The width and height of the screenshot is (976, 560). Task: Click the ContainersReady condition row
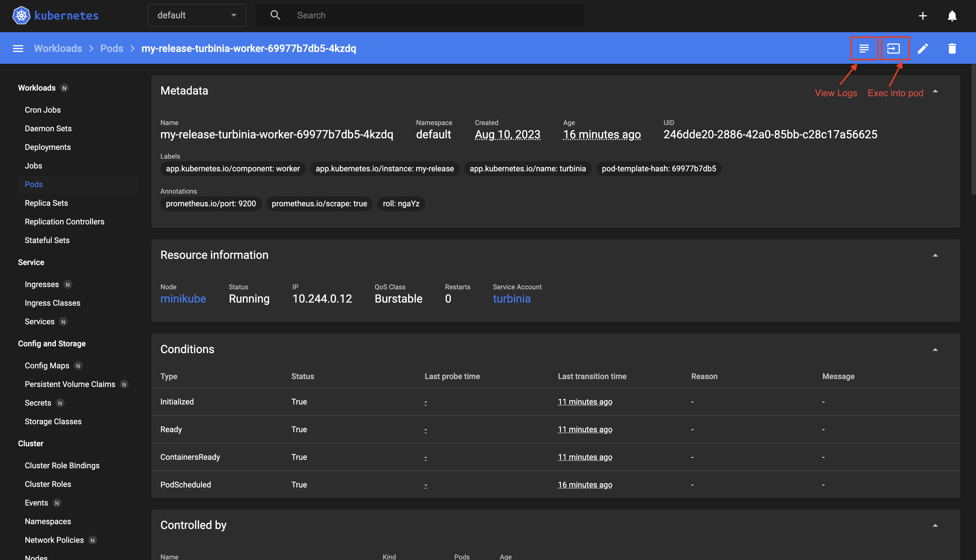coord(555,457)
